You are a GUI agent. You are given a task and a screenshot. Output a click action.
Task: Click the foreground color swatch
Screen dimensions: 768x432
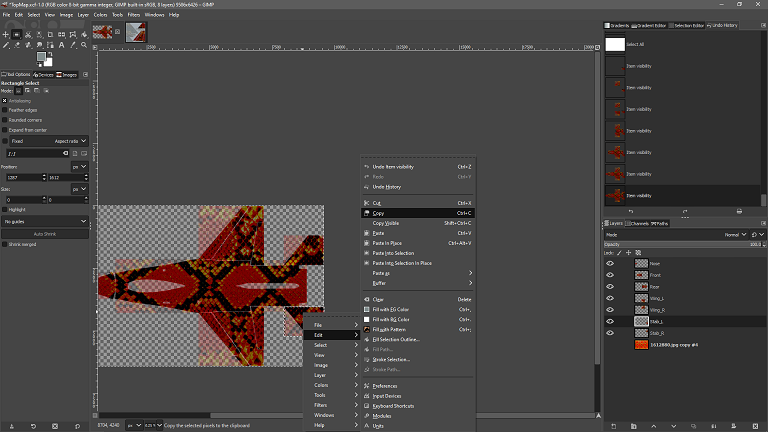click(x=41, y=56)
